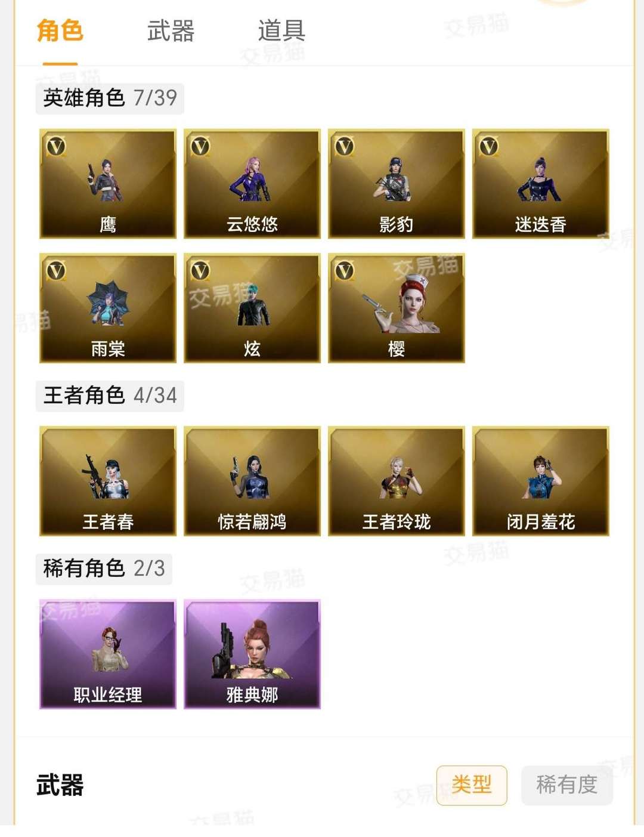This screenshot has height=837, width=644.
Task: Open the 闭月羞花 character card
Action: (x=541, y=481)
